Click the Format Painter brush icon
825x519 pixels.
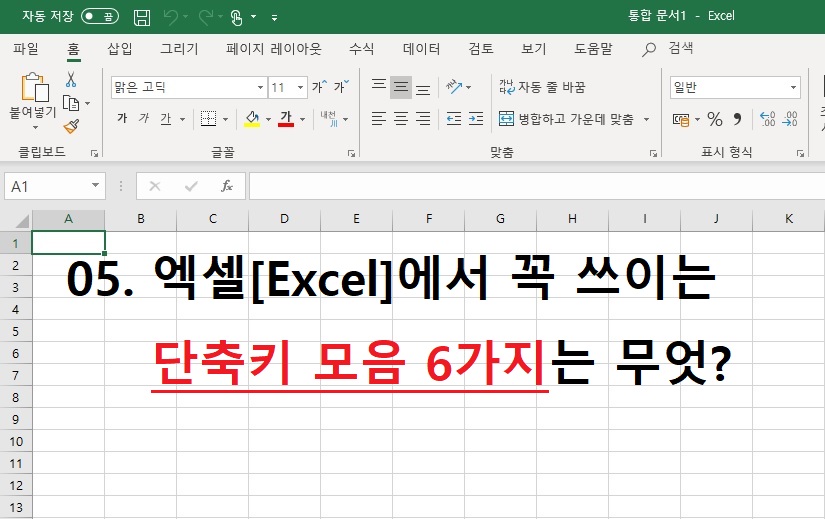71,126
